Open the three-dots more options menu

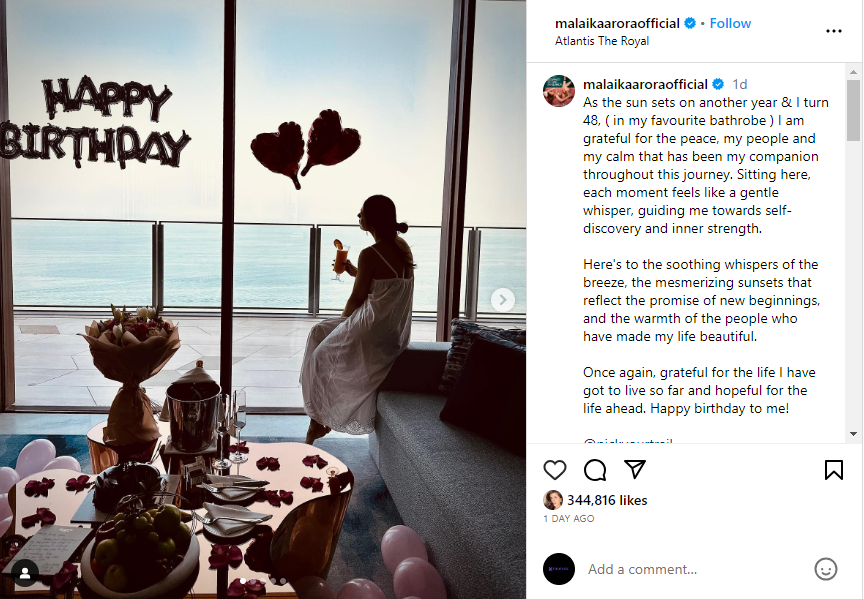click(834, 31)
